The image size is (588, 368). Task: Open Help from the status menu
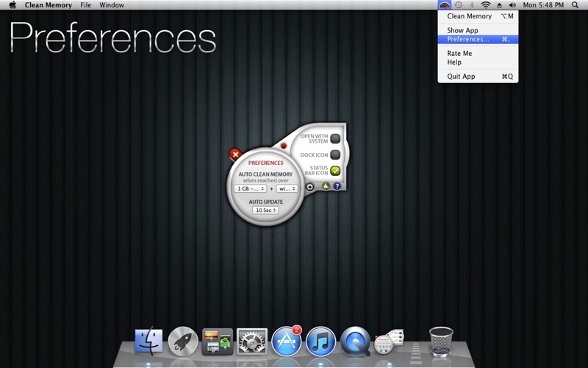[478, 63]
